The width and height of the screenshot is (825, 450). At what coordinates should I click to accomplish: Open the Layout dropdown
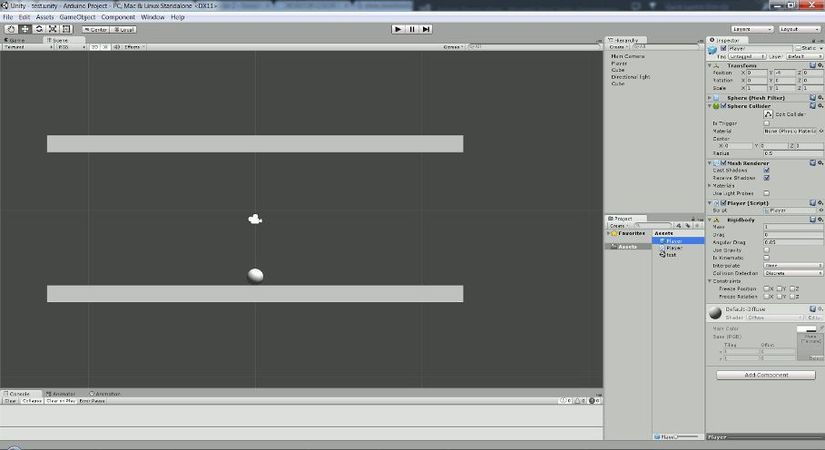pyautogui.click(x=800, y=29)
